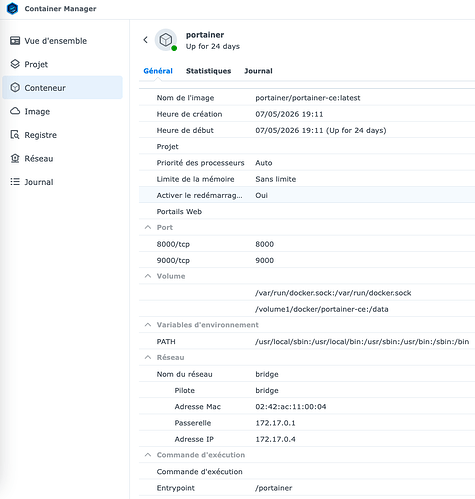The height and width of the screenshot is (499, 475).
Task: Click the Adresse IP 172.17.0.4 row
Action: point(307,439)
